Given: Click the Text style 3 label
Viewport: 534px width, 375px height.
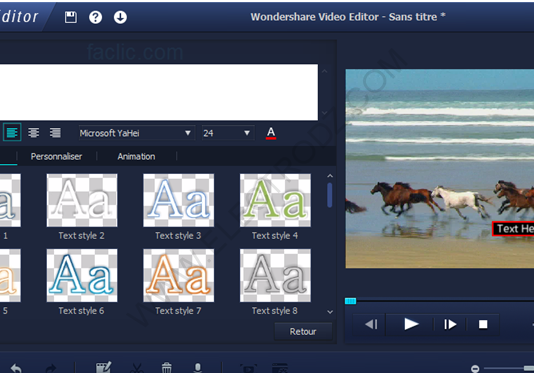Looking at the screenshot, I should pos(178,236).
